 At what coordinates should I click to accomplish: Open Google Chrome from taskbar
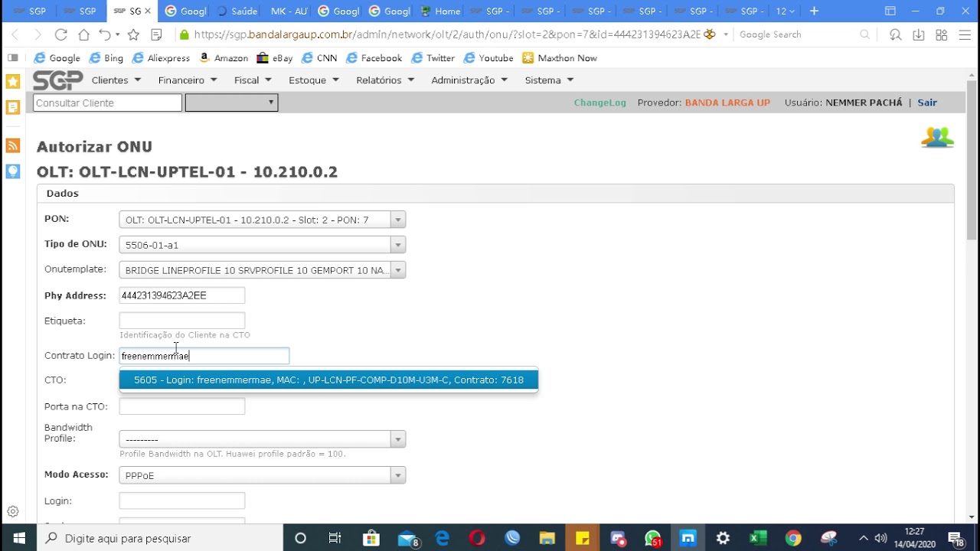click(x=793, y=538)
